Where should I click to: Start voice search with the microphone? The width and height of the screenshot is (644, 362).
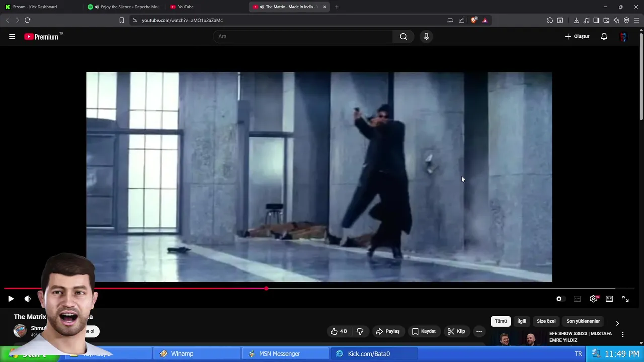426,36
